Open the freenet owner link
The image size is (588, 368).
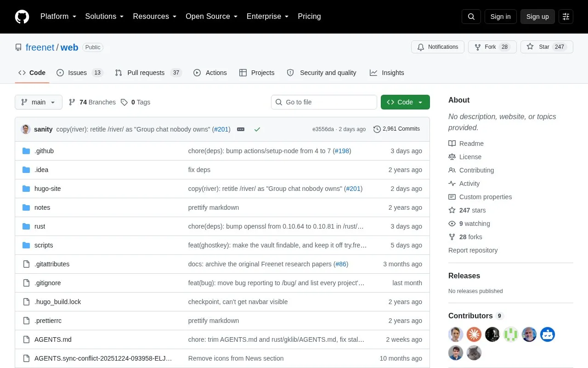click(x=40, y=47)
